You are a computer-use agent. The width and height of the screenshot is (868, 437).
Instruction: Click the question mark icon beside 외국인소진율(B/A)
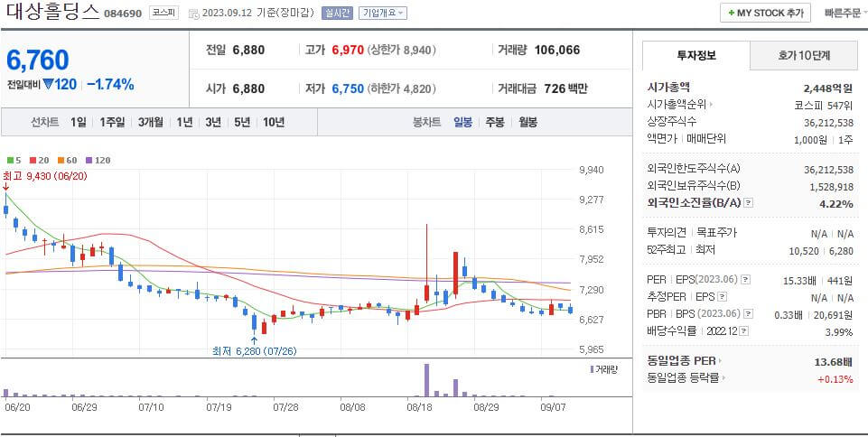(x=749, y=203)
